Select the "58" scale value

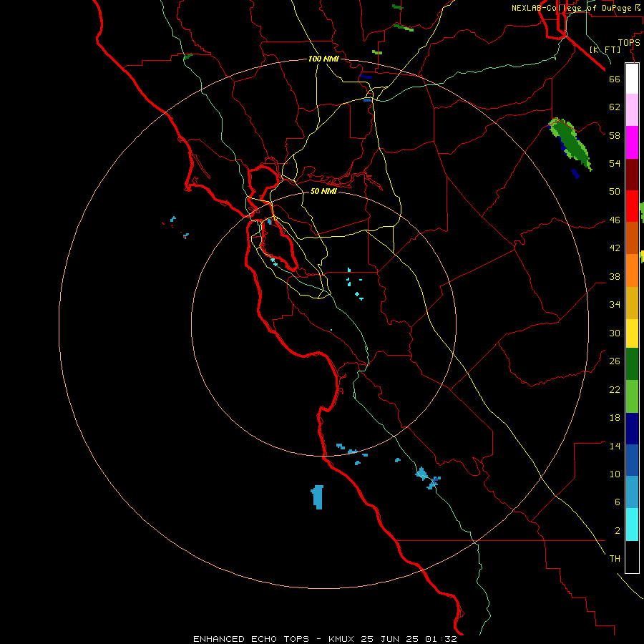tap(615, 135)
